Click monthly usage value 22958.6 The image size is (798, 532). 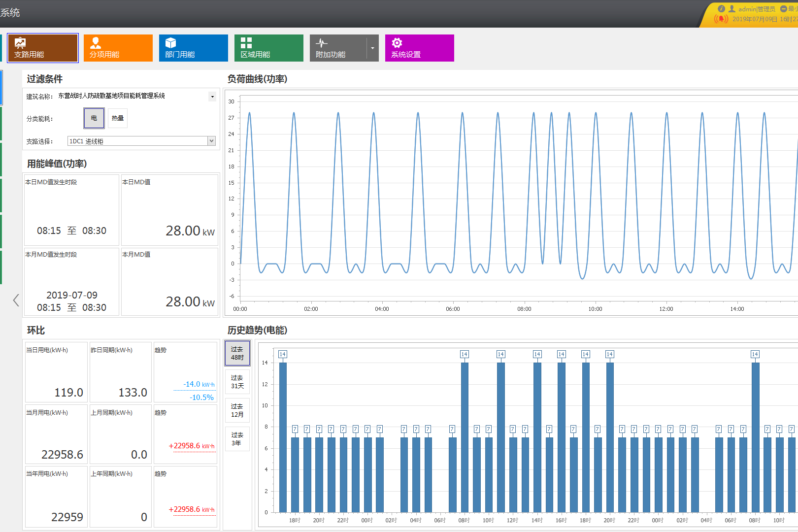tap(62, 455)
